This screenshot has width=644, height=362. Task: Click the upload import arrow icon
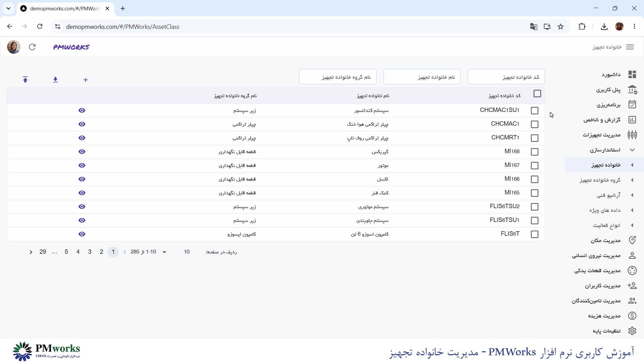(x=25, y=80)
